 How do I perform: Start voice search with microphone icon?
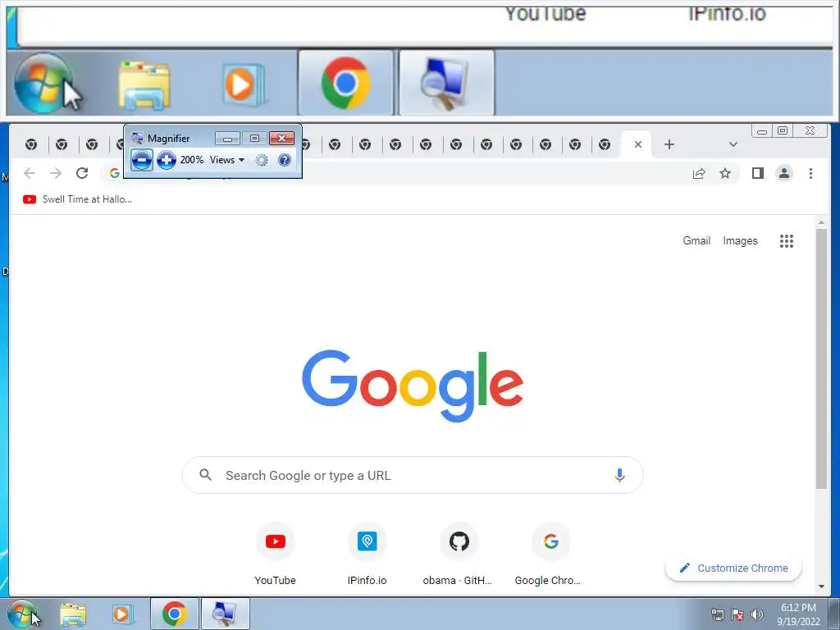[x=619, y=475]
